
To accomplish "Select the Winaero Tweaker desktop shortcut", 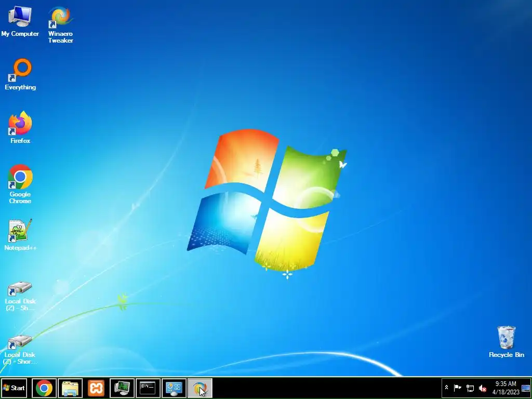I will tap(60, 24).
